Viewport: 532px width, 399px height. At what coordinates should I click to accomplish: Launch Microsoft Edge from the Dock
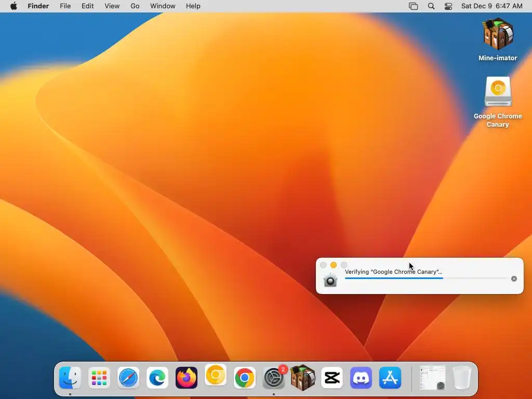coord(157,378)
